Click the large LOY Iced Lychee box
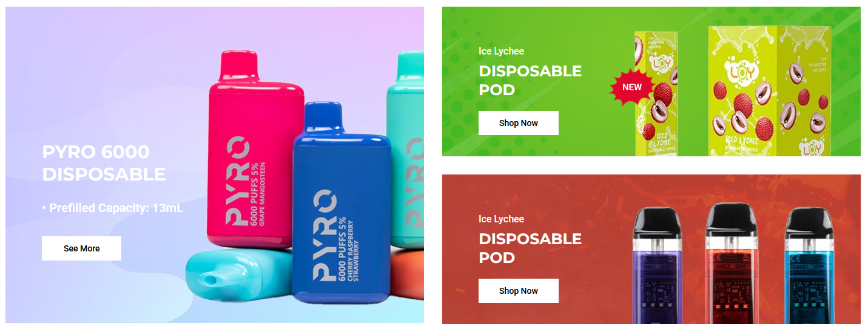 [769, 91]
